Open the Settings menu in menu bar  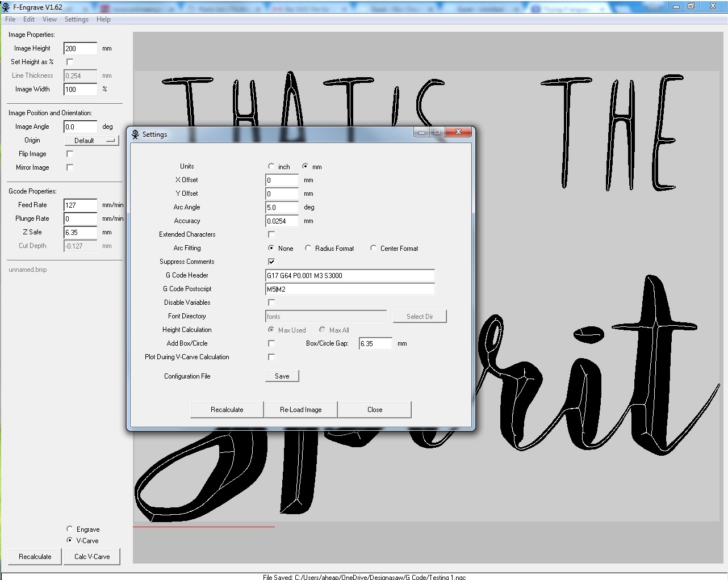[76, 19]
